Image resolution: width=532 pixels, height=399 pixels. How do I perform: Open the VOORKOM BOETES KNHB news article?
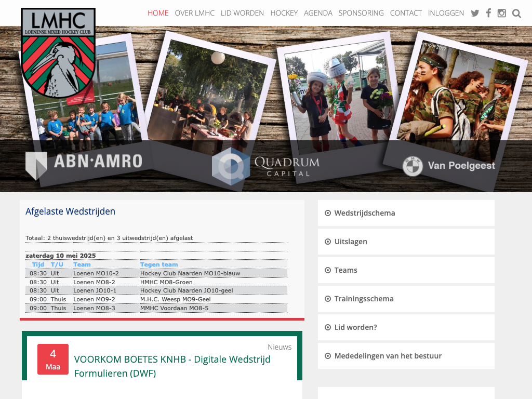click(172, 366)
